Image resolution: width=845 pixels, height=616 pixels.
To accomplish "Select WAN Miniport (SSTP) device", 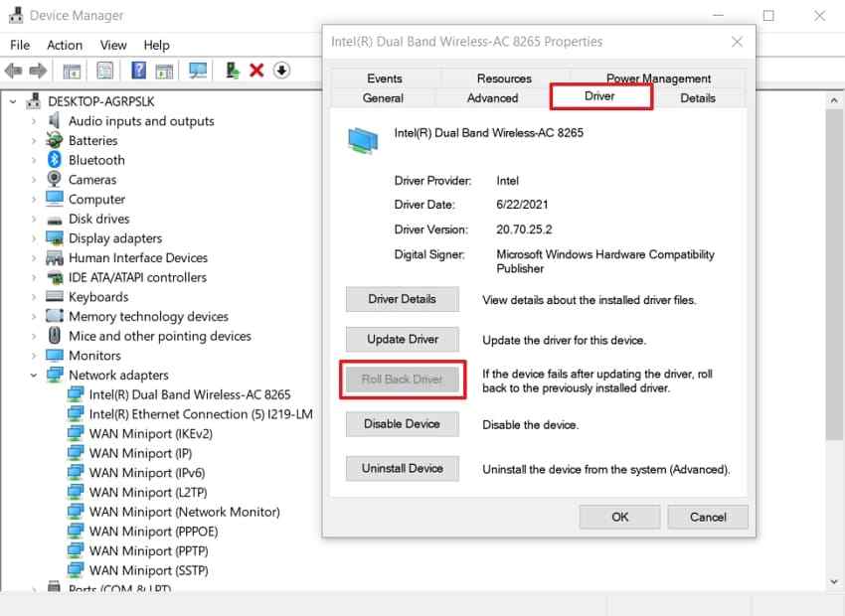I will click(149, 570).
